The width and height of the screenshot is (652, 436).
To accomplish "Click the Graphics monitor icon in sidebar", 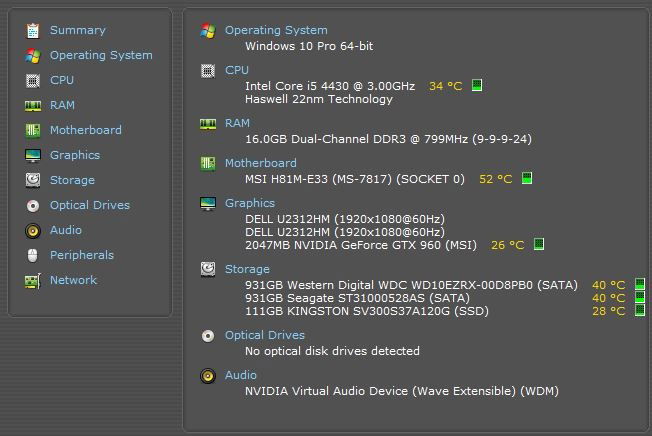I will [x=33, y=156].
